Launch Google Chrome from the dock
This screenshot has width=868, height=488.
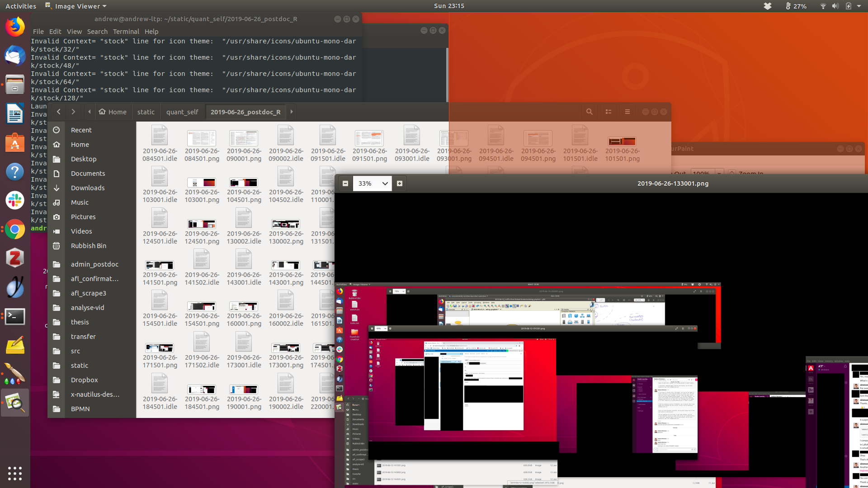pyautogui.click(x=15, y=230)
